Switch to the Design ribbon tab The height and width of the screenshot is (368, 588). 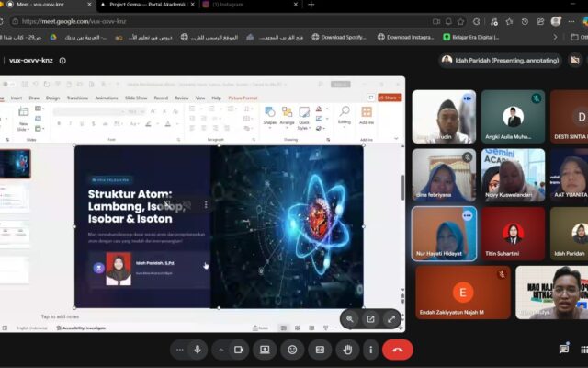(x=53, y=98)
